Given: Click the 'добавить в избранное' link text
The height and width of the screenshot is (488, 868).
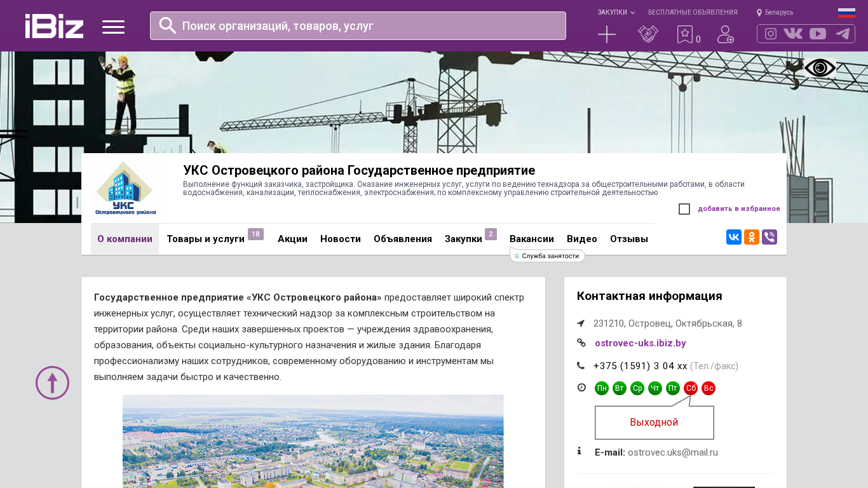Looking at the screenshot, I should point(739,208).
